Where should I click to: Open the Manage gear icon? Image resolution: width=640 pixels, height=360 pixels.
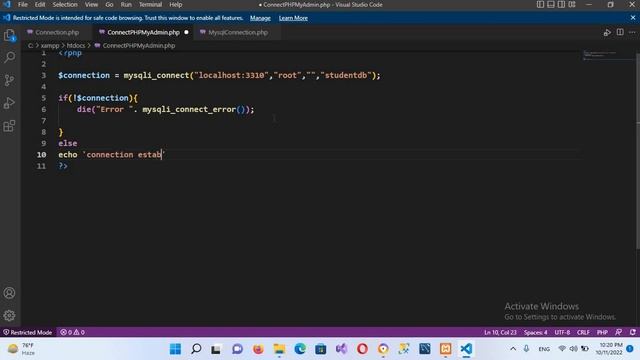point(9,315)
